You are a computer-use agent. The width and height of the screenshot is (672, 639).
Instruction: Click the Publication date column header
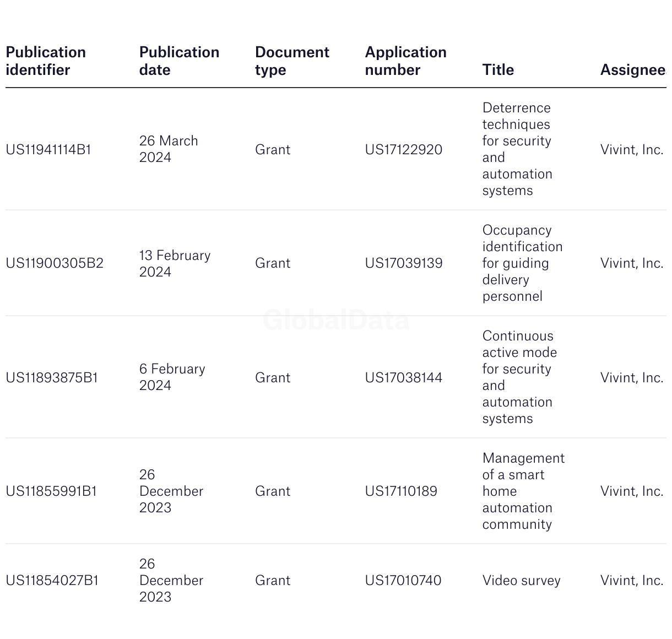pyautogui.click(x=179, y=61)
